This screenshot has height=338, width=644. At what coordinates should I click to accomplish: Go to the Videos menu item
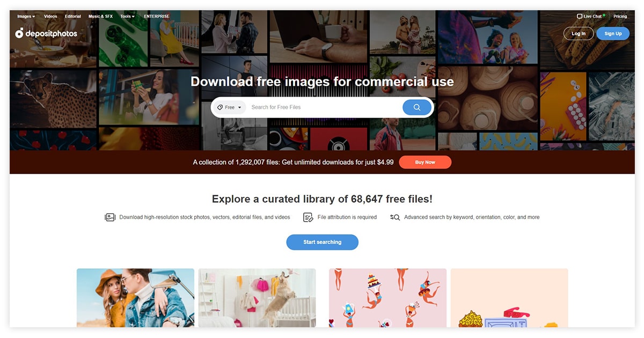point(50,17)
